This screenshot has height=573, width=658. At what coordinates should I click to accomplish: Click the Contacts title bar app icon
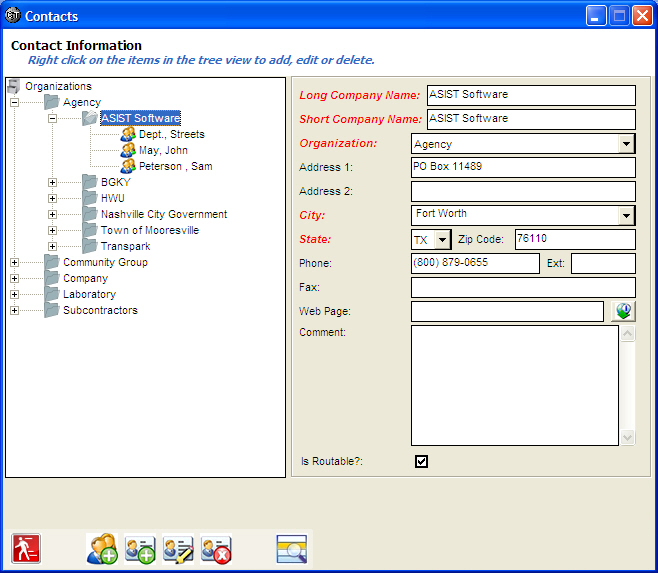13,16
